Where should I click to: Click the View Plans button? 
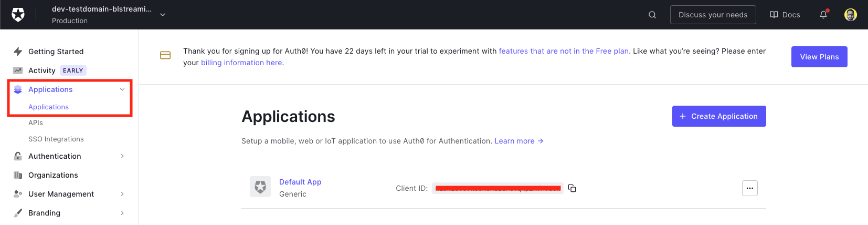(819, 57)
